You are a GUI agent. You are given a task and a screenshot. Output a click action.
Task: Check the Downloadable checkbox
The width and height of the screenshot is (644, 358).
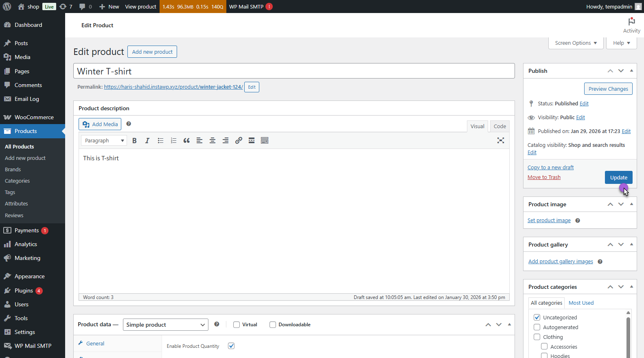(273, 325)
